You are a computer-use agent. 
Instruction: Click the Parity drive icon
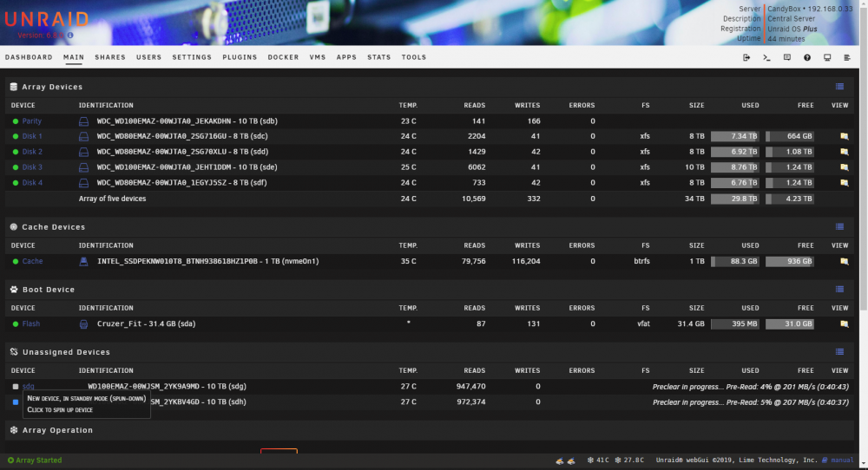click(83, 121)
